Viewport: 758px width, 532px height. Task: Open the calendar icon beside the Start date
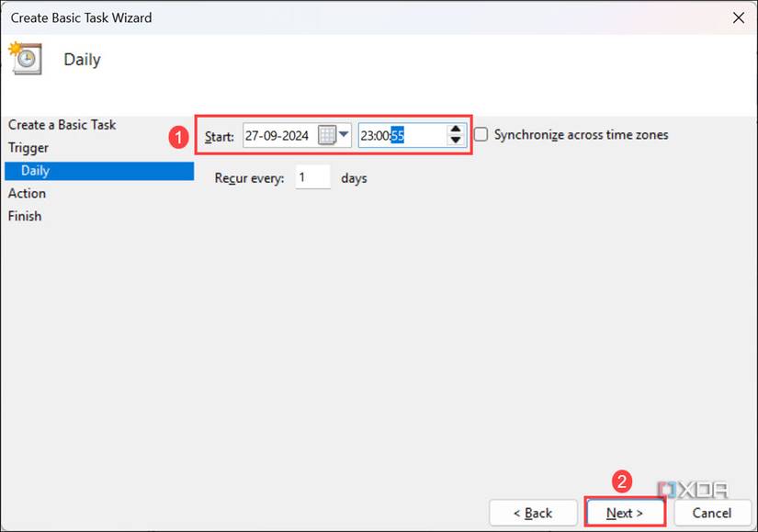[x=329, y=135]
